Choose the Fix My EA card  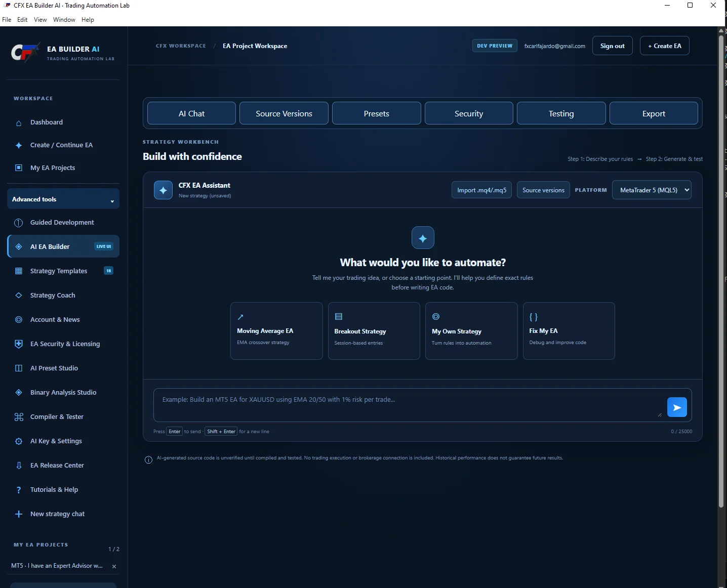click(569, 331)
